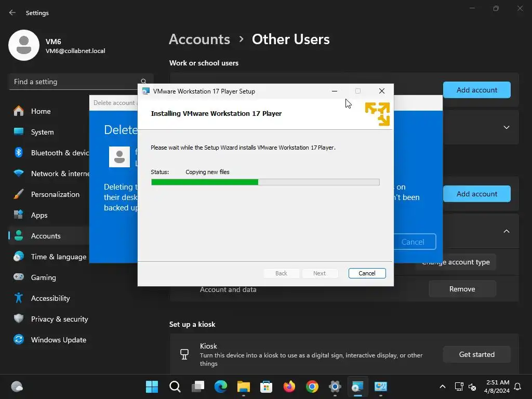Select Accounts in the sidebar

pos(46,236)
